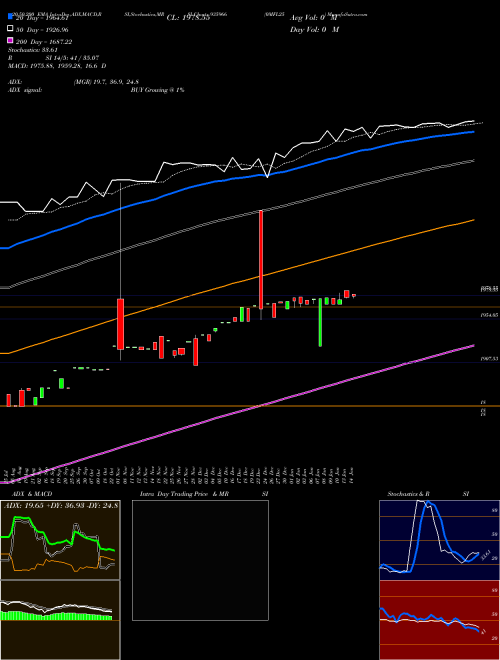
Task: Open the MACD histogram mini chart
Action: click(x=60, y=620)
